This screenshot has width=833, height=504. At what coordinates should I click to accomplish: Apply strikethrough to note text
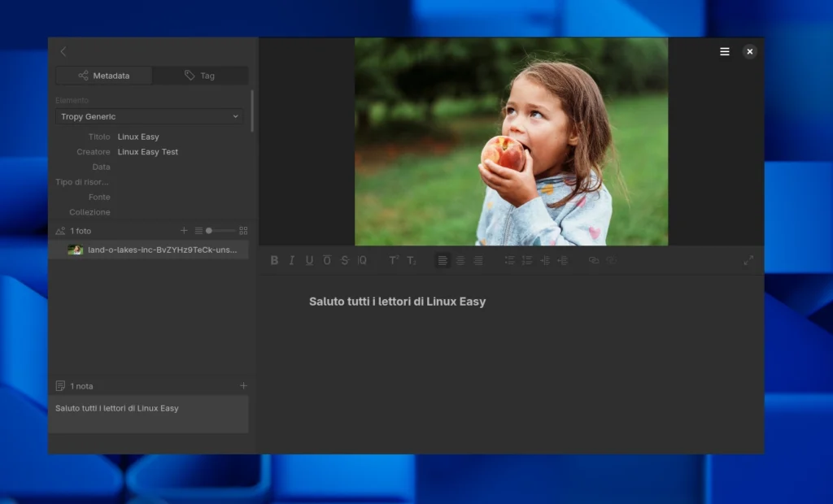pos(344,260)
